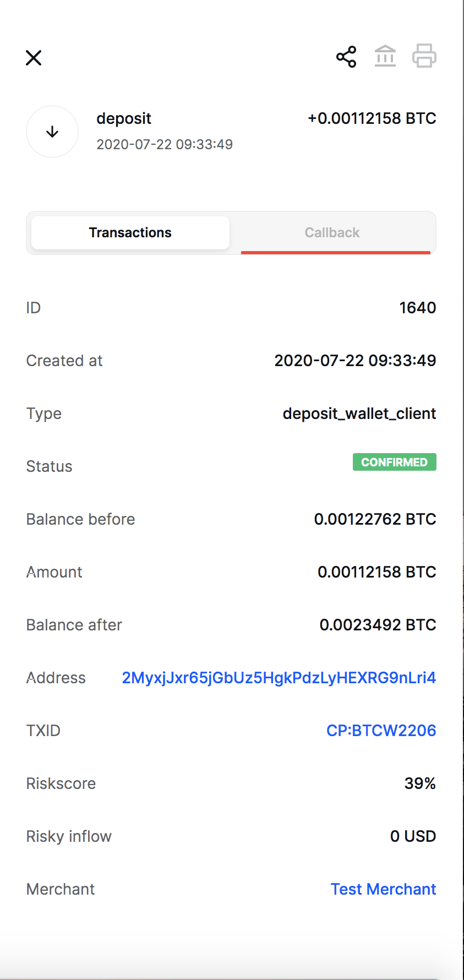Open the Callback tab
The width and height of the screenshot is (464, 980).
[x=332, y=233]
